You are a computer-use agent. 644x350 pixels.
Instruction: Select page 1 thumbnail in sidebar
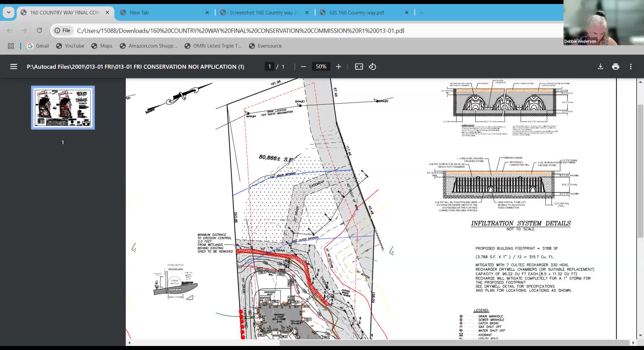pyautogui.click(x=63, y=108)
